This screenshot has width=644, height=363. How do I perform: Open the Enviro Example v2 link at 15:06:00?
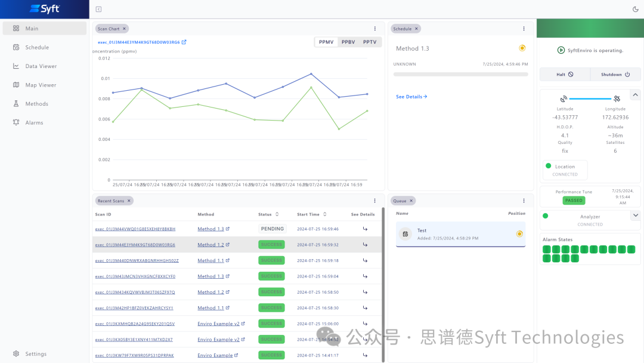point(221,324)
